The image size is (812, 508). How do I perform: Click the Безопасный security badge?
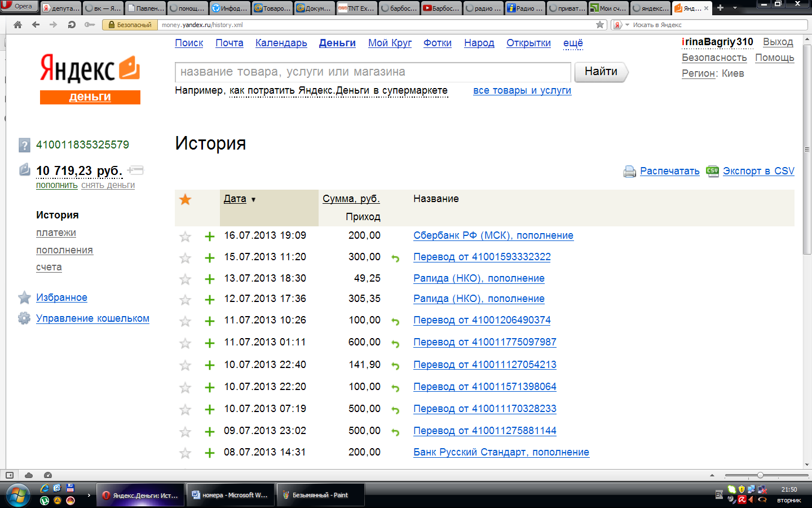[130, 25]
